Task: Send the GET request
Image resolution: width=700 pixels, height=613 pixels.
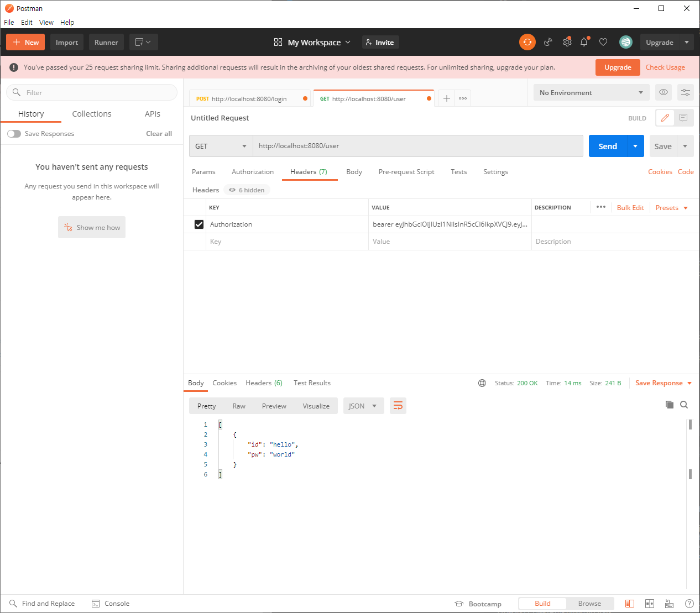Action: pyautogui.click(x=608, y=146)
